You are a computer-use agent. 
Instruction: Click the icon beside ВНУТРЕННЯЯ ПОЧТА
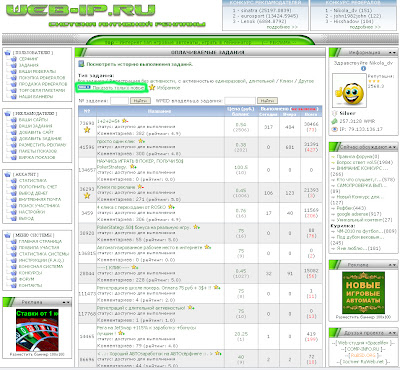coord(14,200)
